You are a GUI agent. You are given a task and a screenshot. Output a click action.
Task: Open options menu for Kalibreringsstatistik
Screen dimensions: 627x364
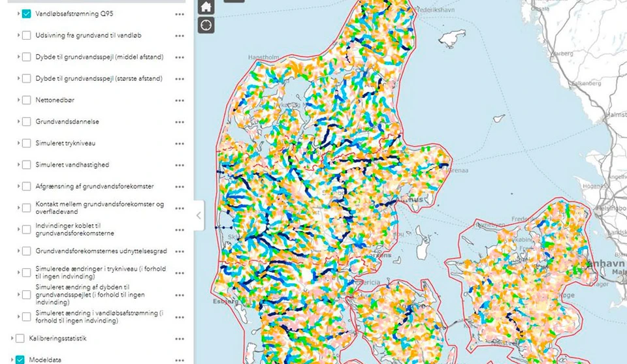coord(180,339)
